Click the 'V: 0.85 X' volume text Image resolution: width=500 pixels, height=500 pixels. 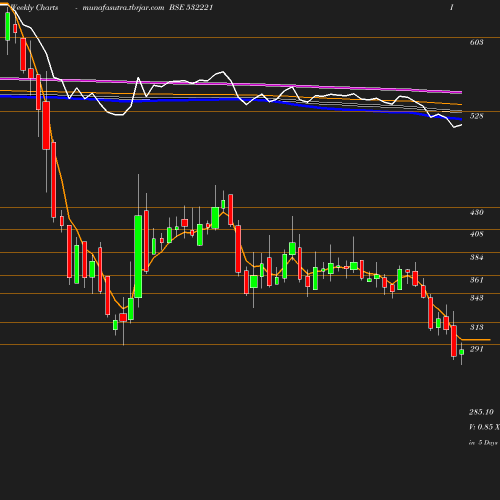pos(484,427)
